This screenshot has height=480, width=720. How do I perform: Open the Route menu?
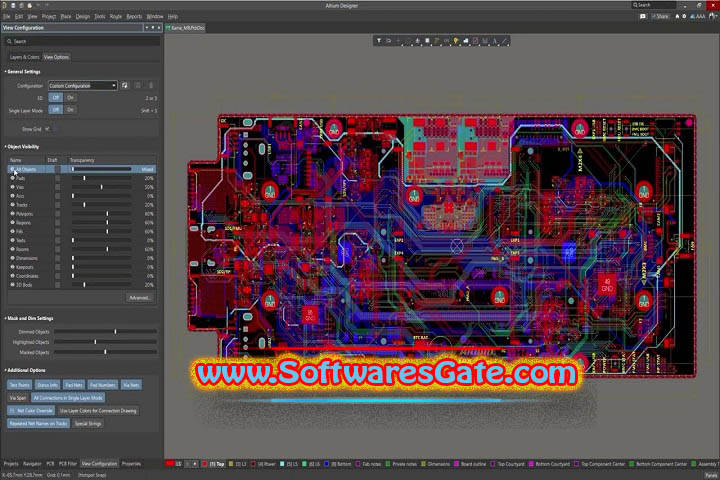[x=116, y=17]
